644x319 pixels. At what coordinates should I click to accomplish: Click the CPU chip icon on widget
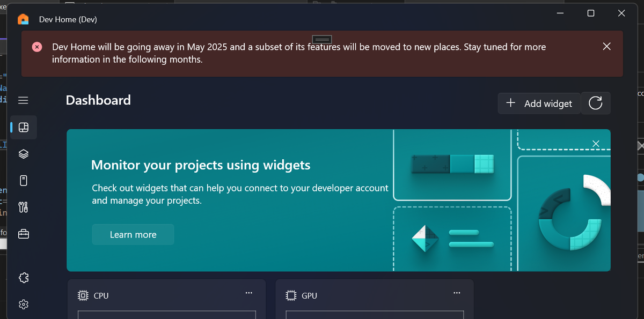(83, 295)
